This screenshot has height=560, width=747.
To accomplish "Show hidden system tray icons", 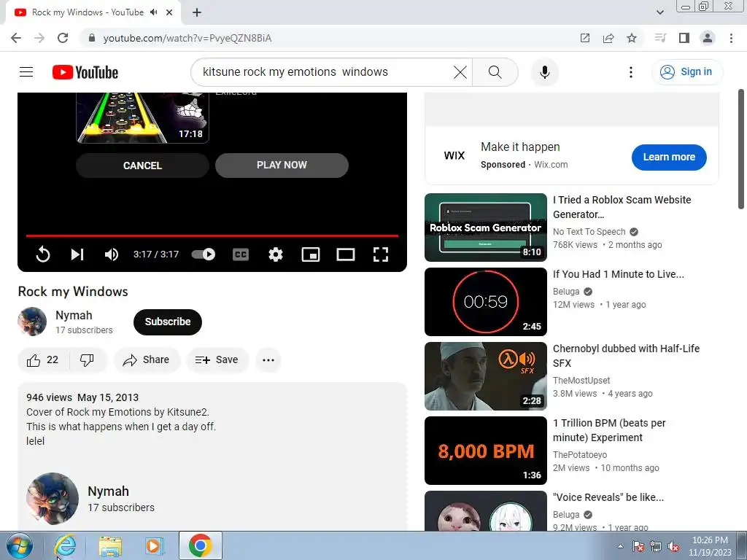I will 620,547.
